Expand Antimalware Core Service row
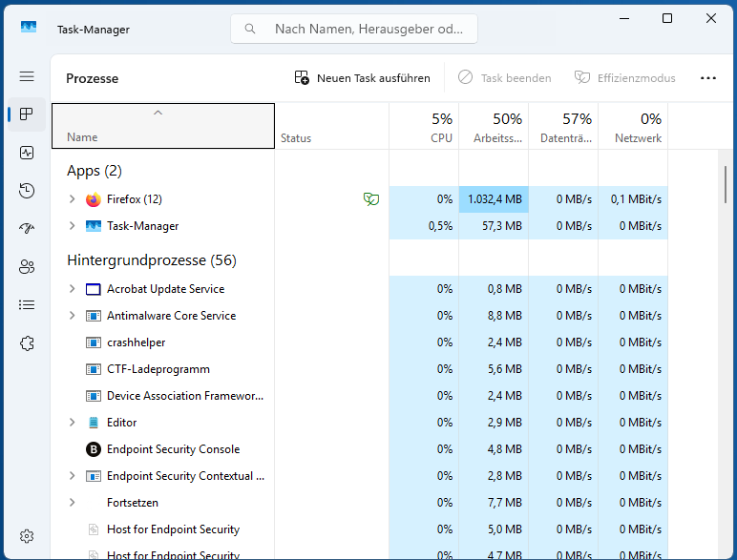The width and height of the screenshot is (737, 560). click(x=72, y=316)
